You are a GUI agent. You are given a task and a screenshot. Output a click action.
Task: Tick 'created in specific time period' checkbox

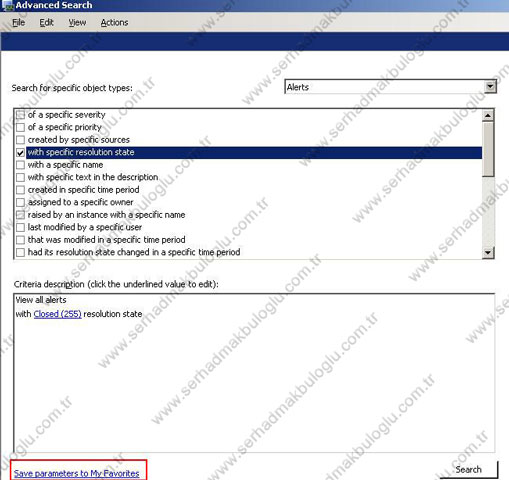click(x=20, y=190)
